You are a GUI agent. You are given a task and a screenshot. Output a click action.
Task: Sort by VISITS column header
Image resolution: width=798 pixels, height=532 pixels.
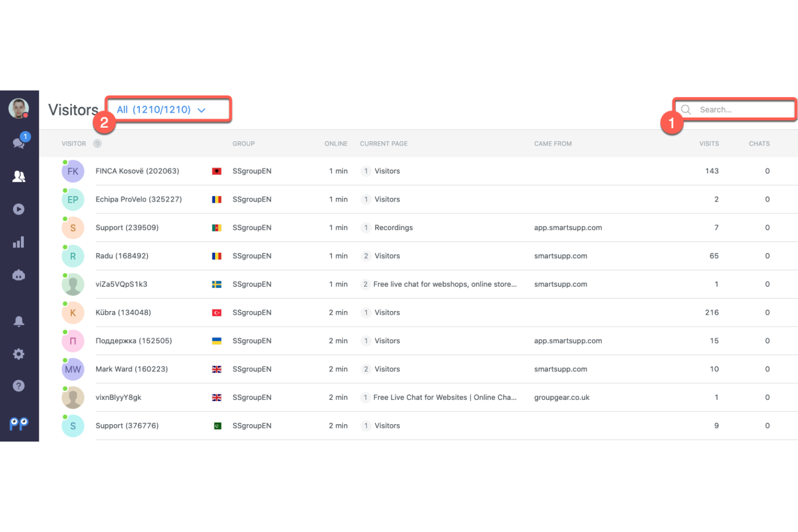click(x=709, y=143)
